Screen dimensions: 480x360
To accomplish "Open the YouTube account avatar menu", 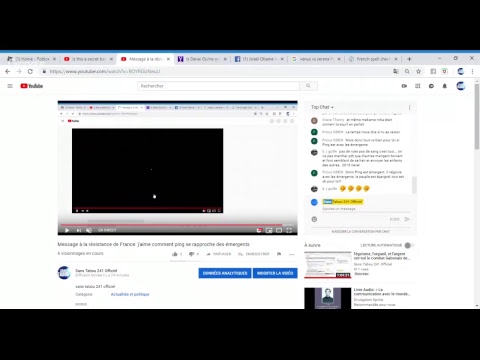I will pyautogui.click(x=461, y=86).
